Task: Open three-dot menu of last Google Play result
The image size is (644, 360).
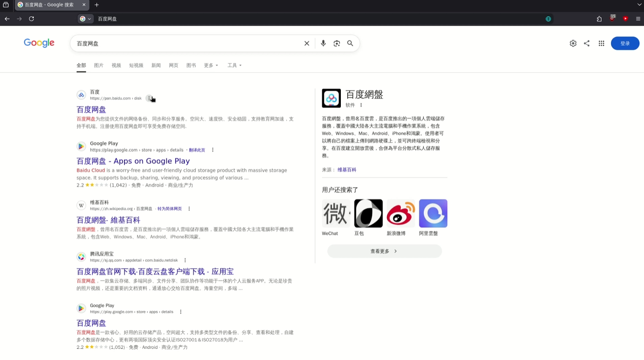Action: (180, 312)
